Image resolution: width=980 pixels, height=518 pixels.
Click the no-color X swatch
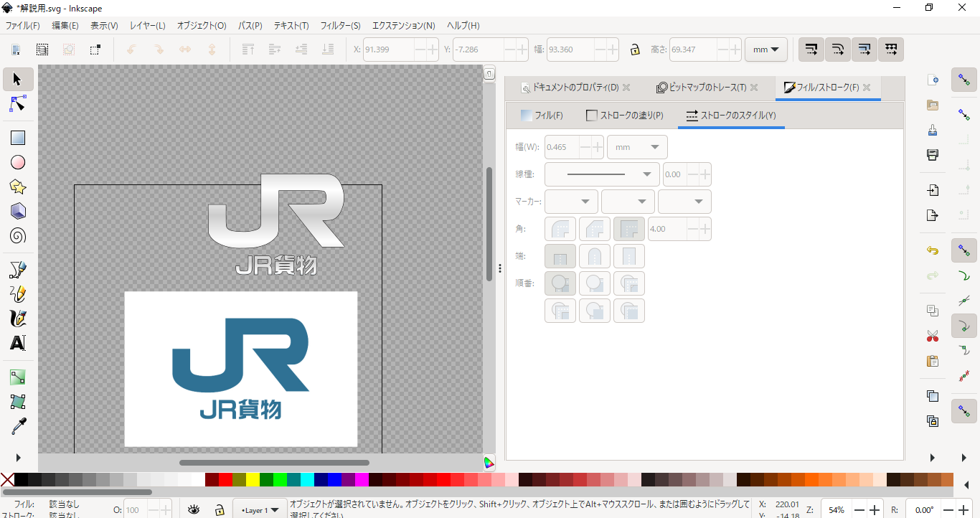7,479
